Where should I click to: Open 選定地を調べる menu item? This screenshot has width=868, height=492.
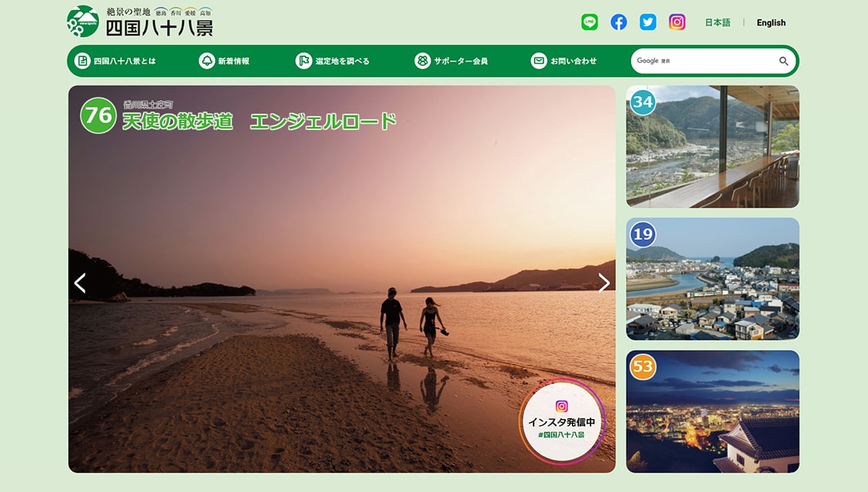point(333,61)
